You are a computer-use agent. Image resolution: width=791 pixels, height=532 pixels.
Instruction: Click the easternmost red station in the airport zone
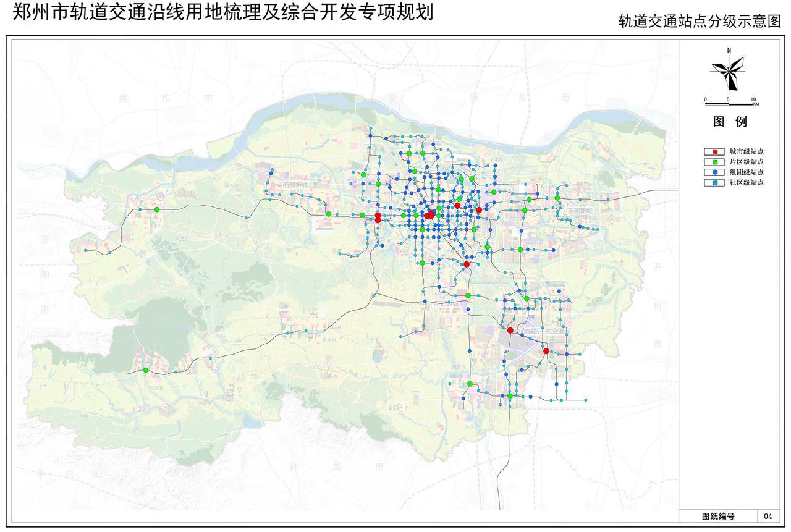[x=546, y=351]
